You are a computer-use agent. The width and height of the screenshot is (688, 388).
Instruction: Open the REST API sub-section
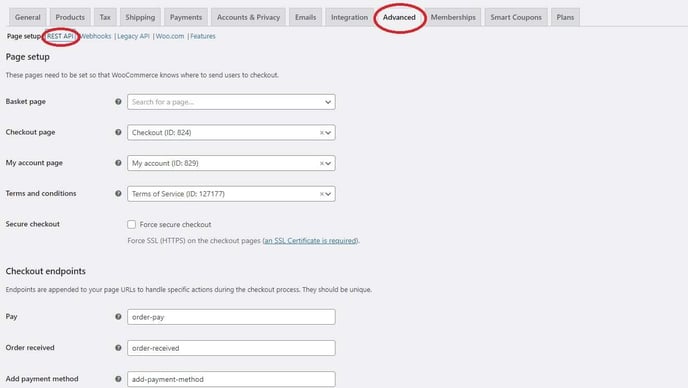(60, 36)
